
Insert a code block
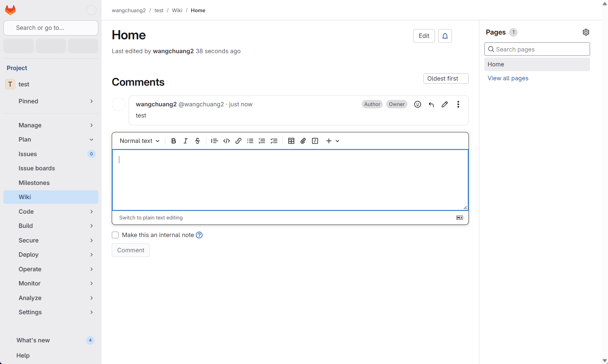click(x=227, y=141)
